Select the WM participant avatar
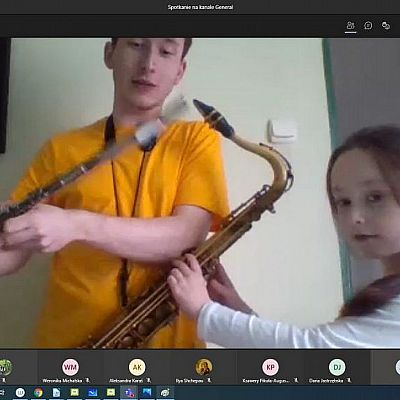The image size is (400, 400). (x=70, y=367)
